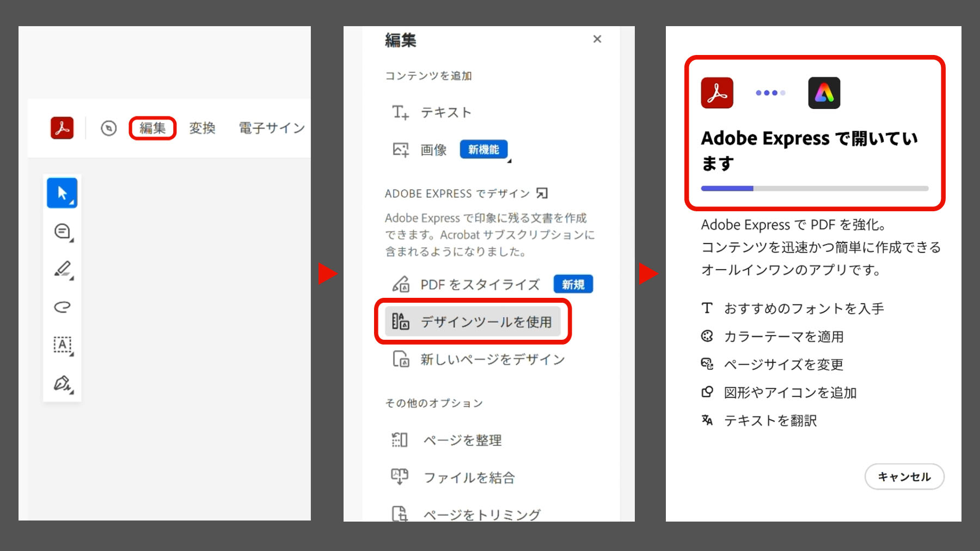Select the freehand lasso draw tool
Screen dimensions: 980x551
[x=63, y=307]
